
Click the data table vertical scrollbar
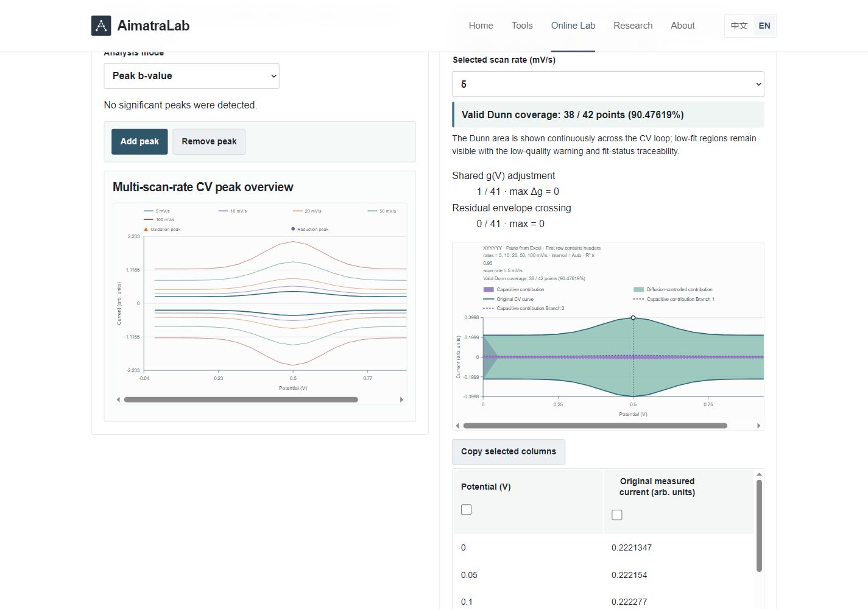tap(759, 526)
